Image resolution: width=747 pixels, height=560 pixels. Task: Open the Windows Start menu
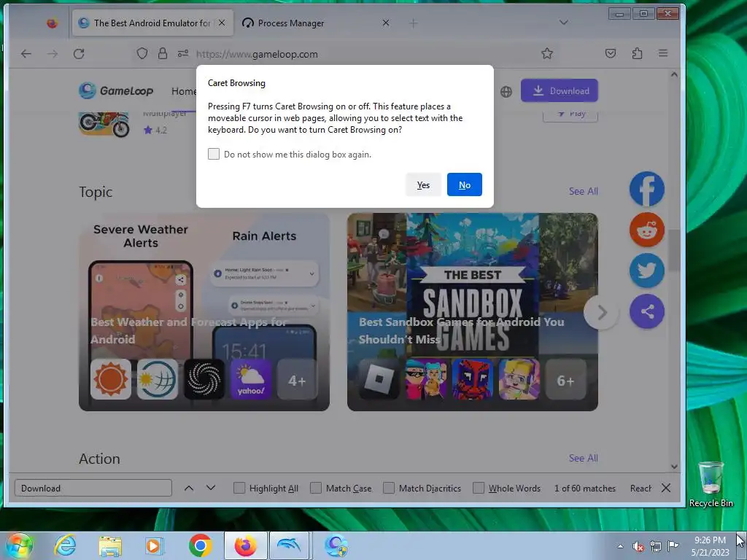(x=19, y=545)
